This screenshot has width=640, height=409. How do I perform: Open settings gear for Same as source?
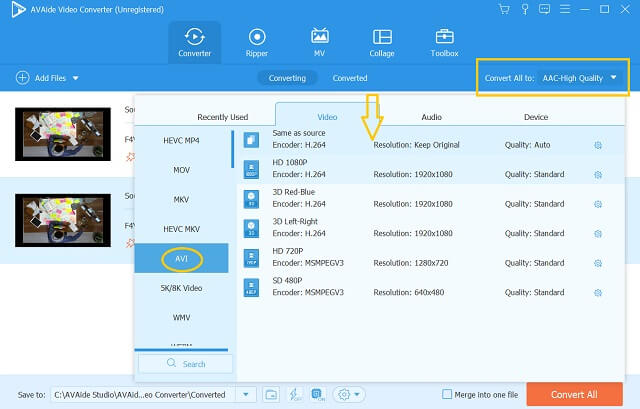click(x=598, y=145)
